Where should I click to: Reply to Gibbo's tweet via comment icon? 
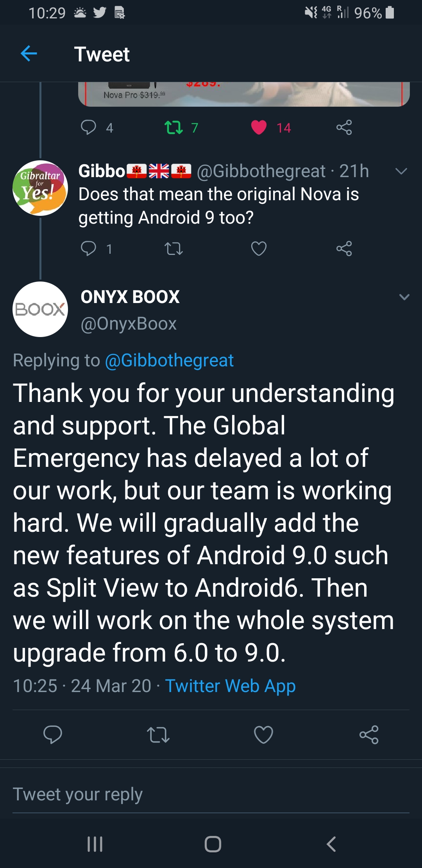[88, 248]
